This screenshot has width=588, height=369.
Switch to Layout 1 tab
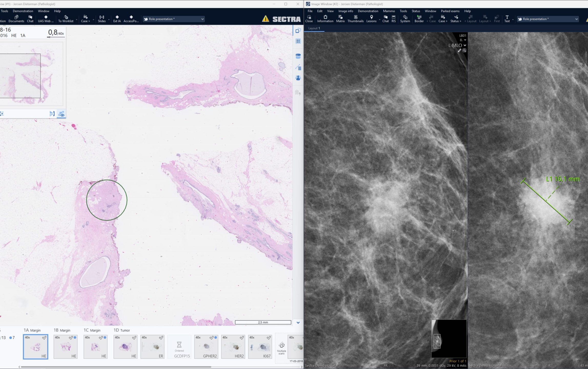tap(314, 28)
